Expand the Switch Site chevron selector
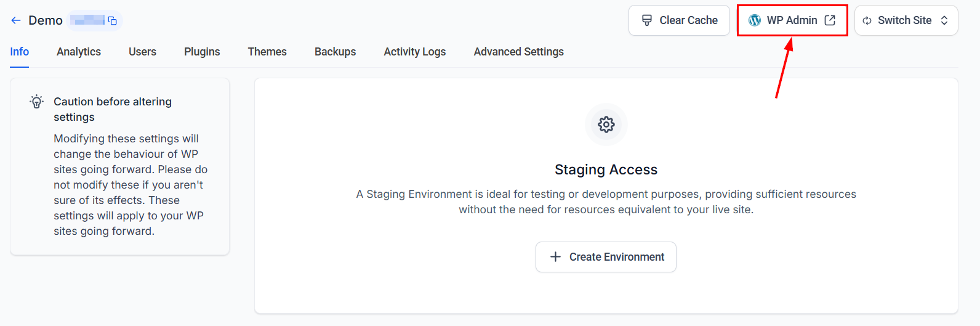The width and height of the screenshot is (980, 326). [x=944, y=20]
